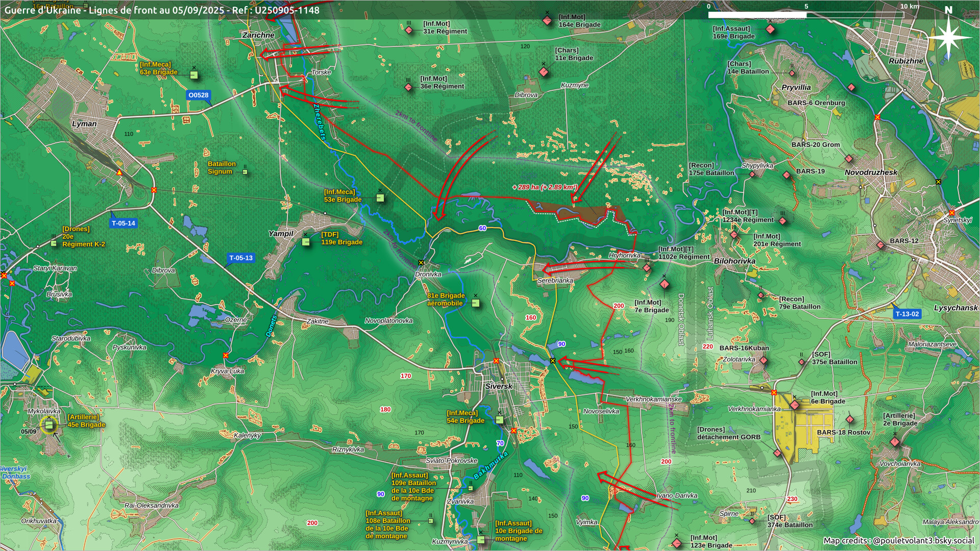Click the Siversk town label
Viewport: 980px width, 551px height.
coord(498,386)
